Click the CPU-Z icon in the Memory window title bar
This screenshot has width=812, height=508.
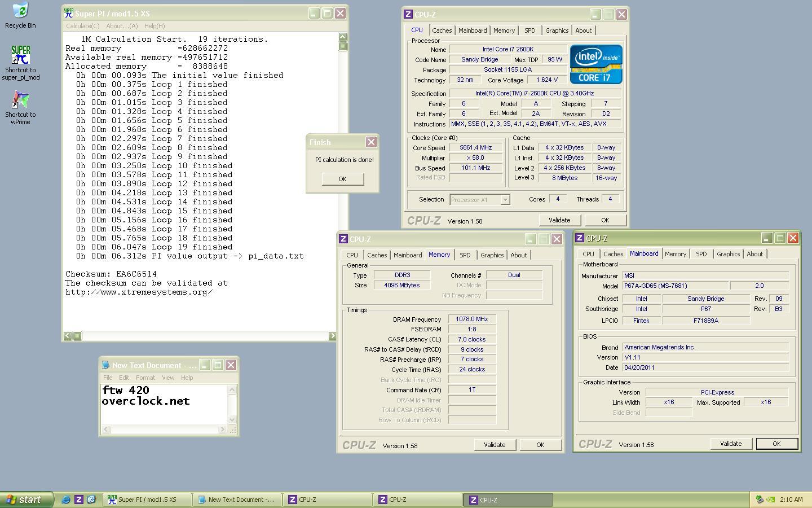pos(343,239)
